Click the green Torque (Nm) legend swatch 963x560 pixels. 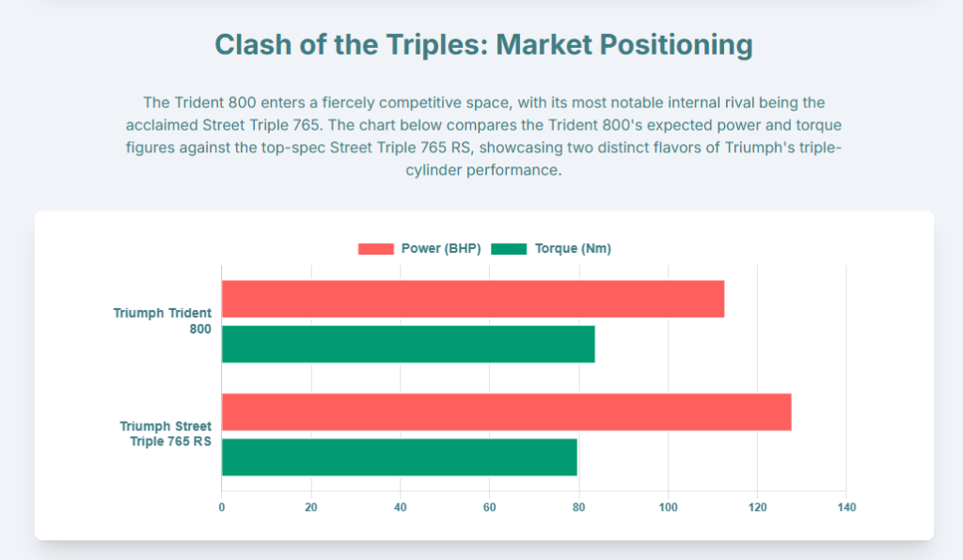tap(510, 249)
